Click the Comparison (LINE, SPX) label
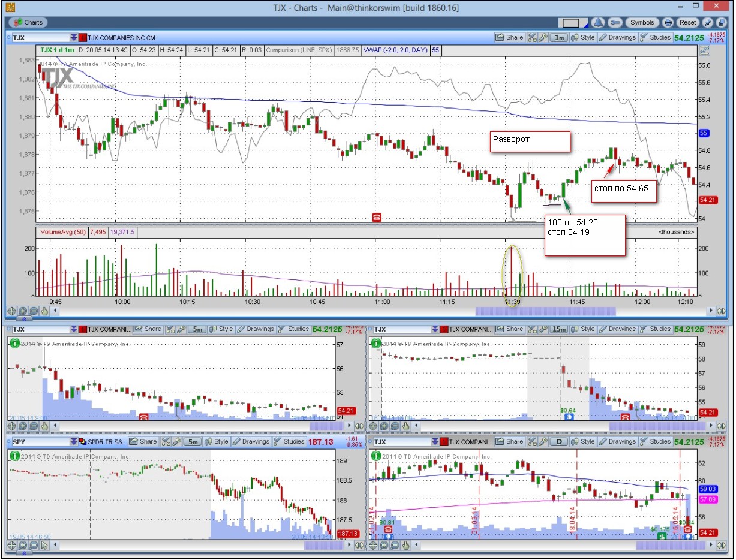The width and height of the screenshot is (736, 560). pyautogui.click(x=299, y=50)
